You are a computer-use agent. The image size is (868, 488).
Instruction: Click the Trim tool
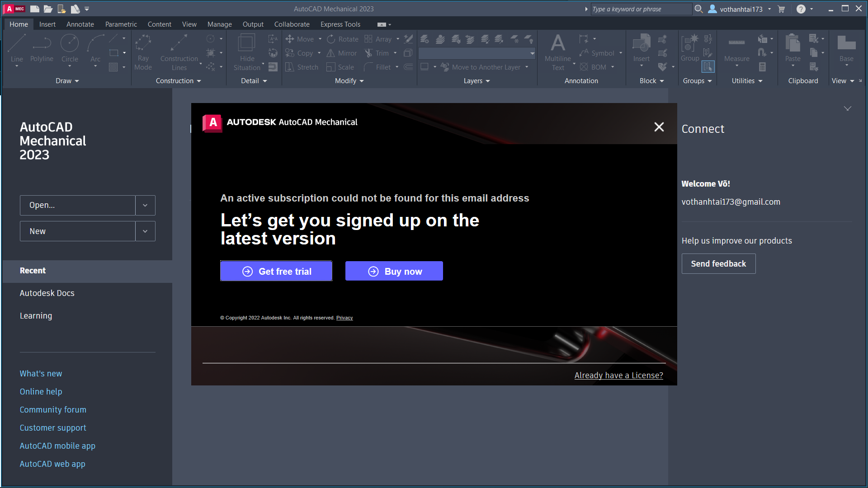point(377,53)
